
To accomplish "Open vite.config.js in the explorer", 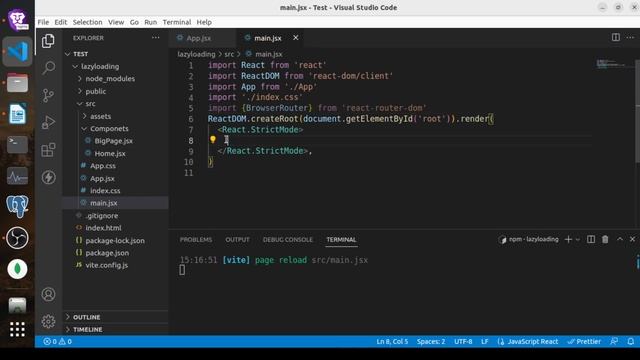I will coord(107,265).
